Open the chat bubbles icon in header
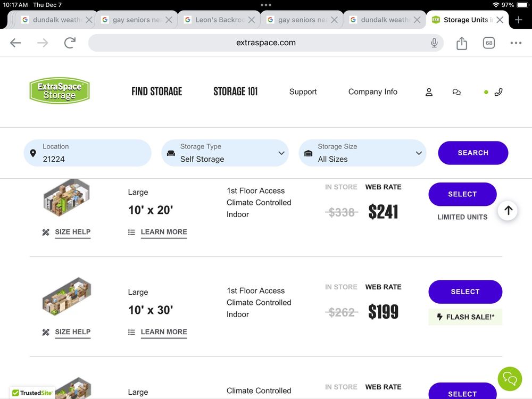 tap(456, 92)
